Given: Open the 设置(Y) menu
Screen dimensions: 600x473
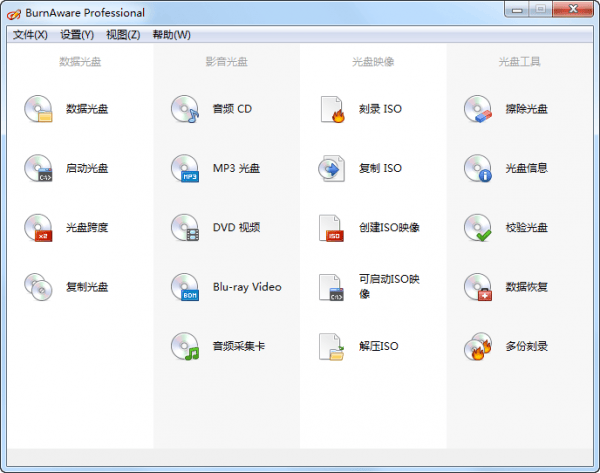Looking at the screenshot, I should (x=77, y=35).
